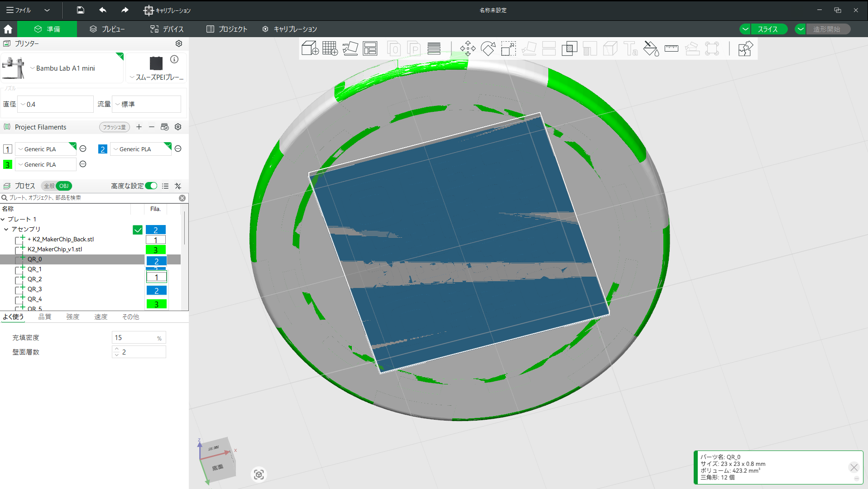Switch to the プロジェクト tab
868x489 pixels.
point(227,29)
